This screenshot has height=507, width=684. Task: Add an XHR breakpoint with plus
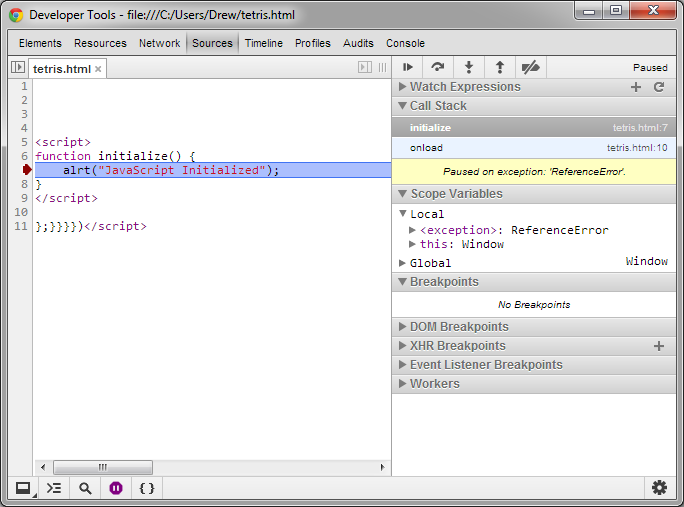click(x=659, y=346)
